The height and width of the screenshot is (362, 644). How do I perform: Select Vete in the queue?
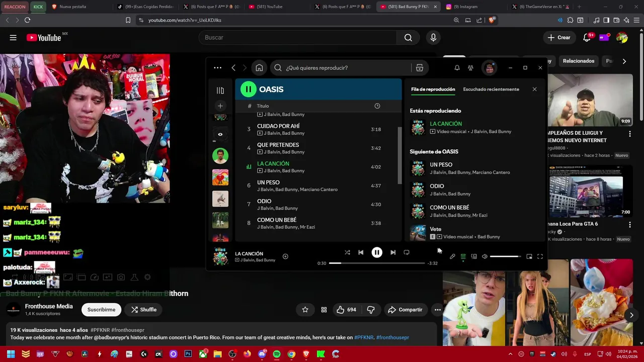[475, 232]
